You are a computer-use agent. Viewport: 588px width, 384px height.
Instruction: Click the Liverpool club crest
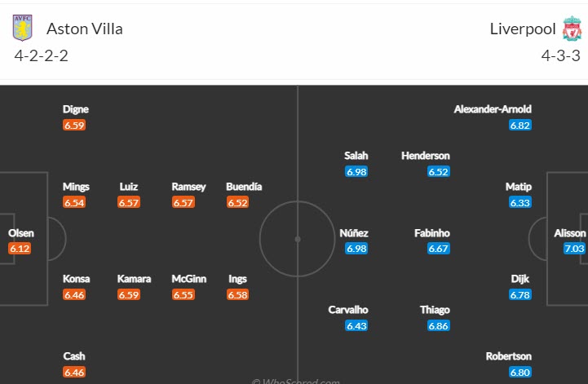571,29
